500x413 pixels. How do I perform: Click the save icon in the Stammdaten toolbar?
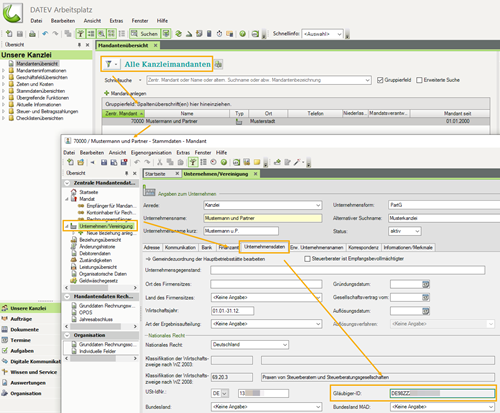(104, 162)
